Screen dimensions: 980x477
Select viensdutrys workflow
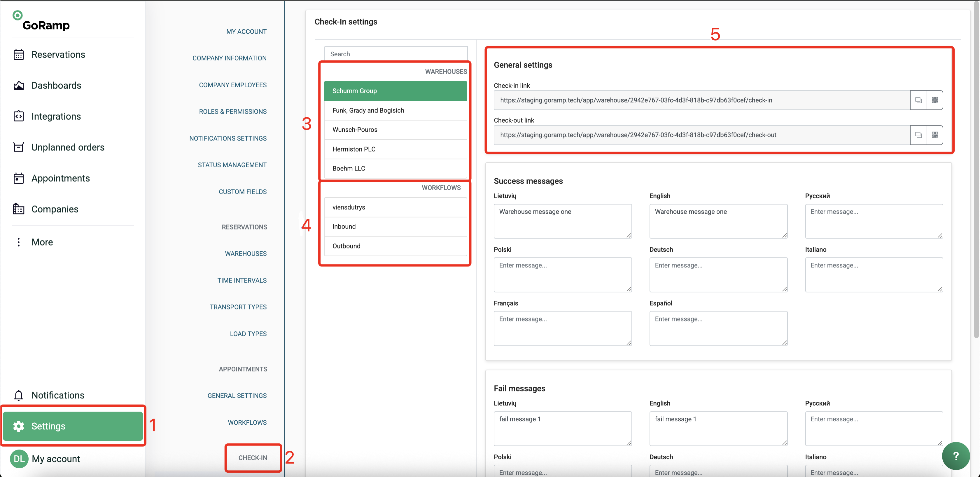click(x=395, y=207)
